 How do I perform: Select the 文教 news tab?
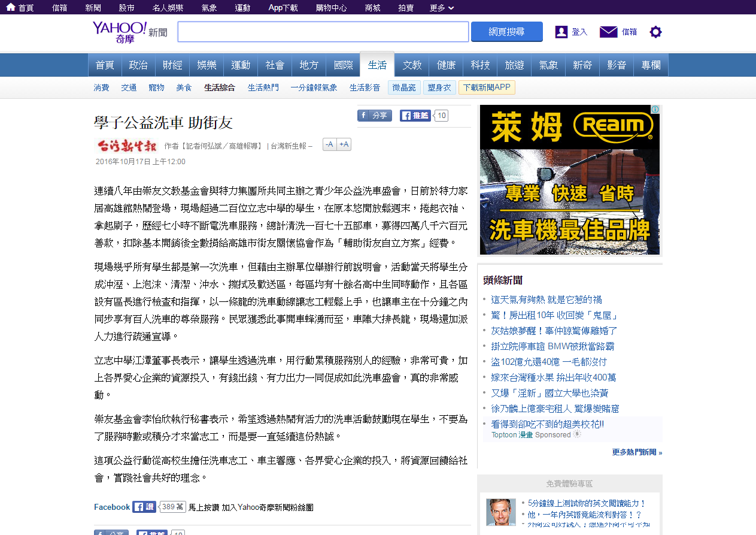[x=412, y=65]
